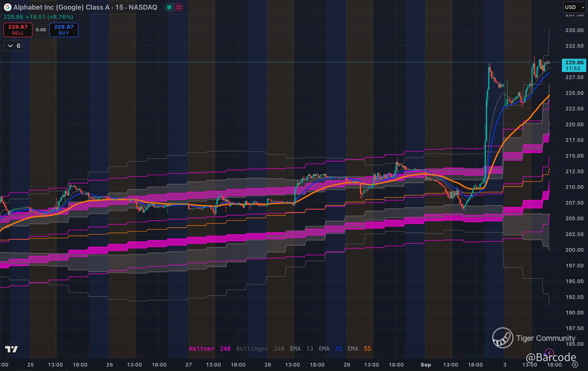This screenshot has width=588, height=371.
Task: Click the Alphabet Inc Class A symbol title
Action: point(85,7)
